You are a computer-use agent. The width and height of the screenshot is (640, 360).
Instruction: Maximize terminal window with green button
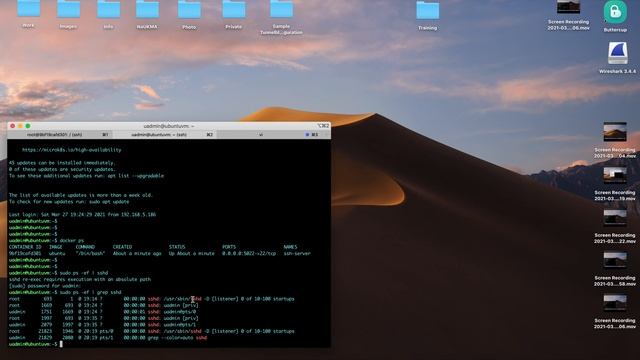pyautogui.click(x=28, y=126)
